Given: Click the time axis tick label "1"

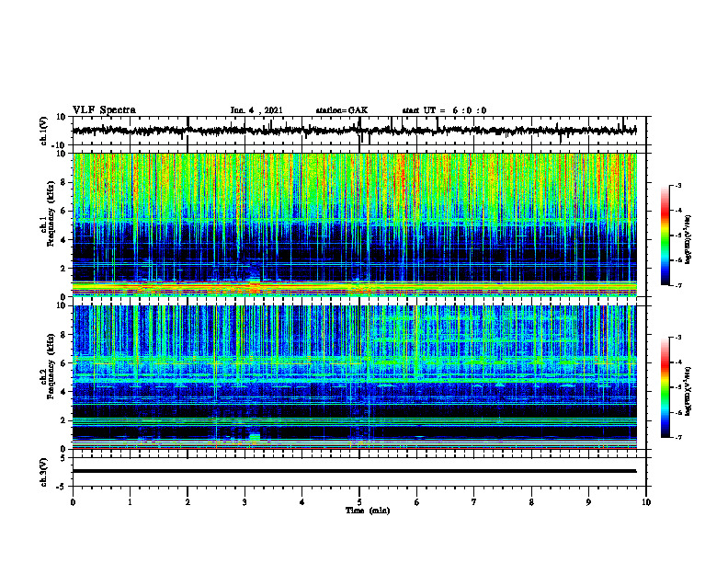Looking at the screenshot, I should (130, 502).
